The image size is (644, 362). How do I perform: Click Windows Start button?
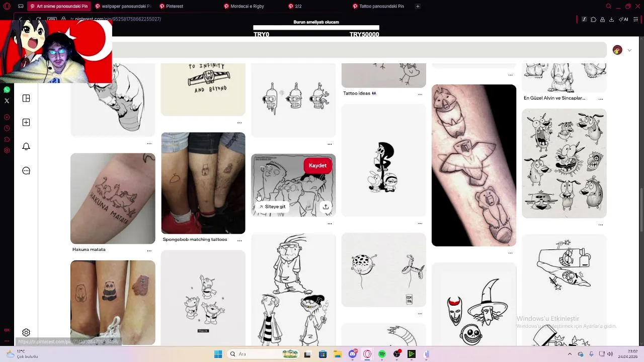(x=218, y=354)
